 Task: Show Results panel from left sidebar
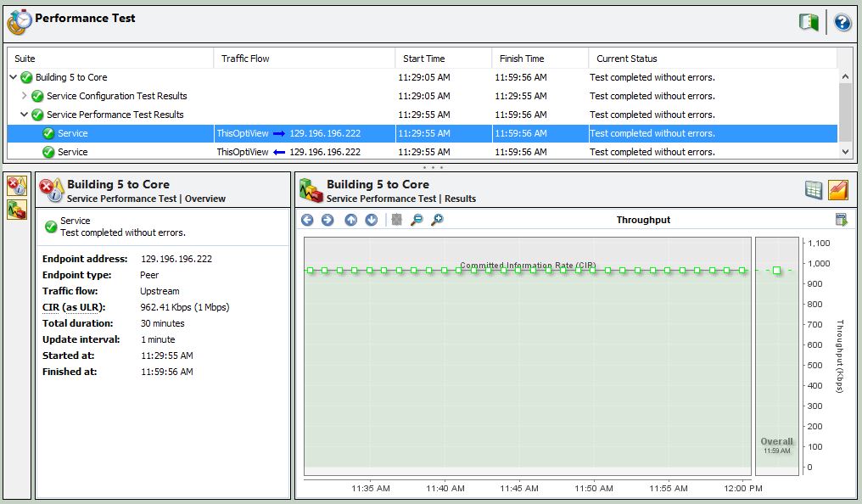tap(16, 209)
